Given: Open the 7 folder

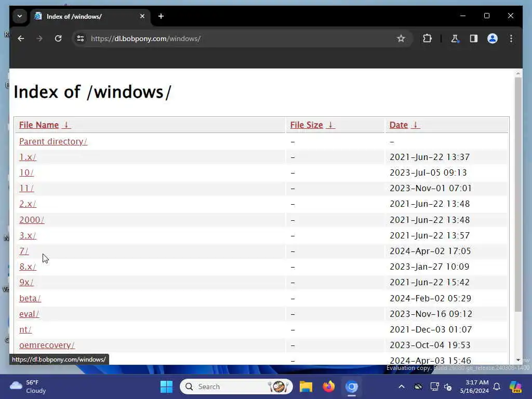Looking at the screenshot, I should click(24, 251).
